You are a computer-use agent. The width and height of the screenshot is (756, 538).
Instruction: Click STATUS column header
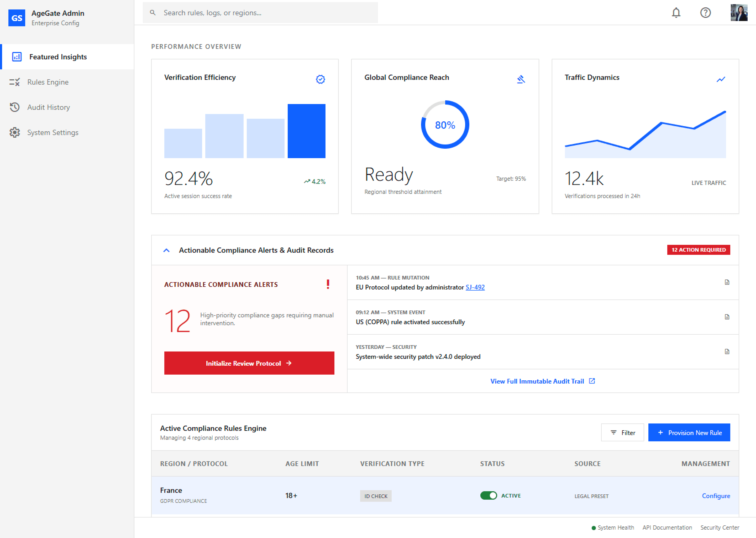492,463
